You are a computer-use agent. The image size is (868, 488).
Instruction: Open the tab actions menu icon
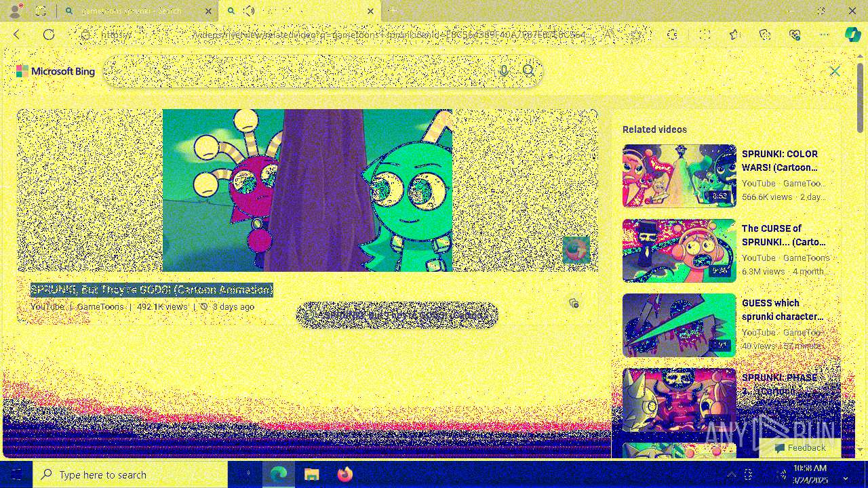pyautogui.click(x=41, y=11)
